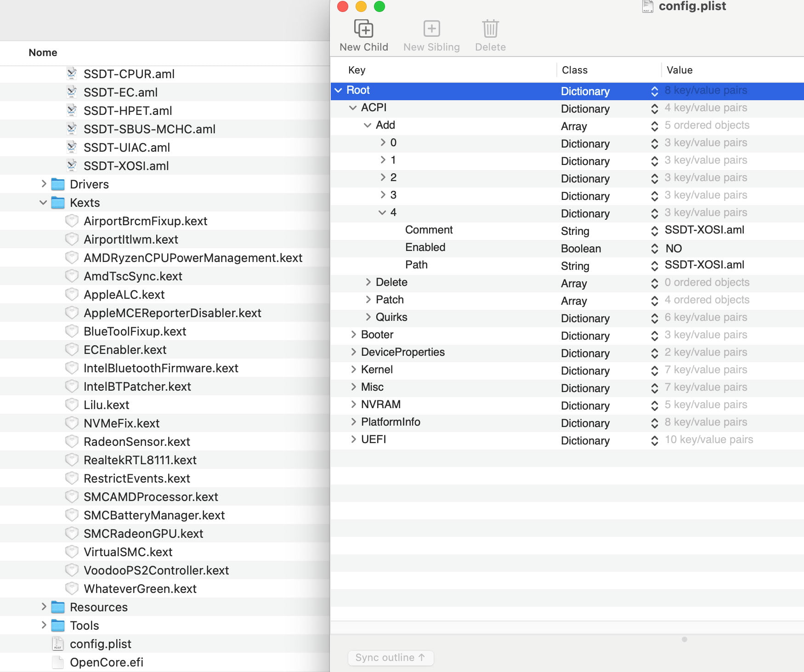Expand the Patch array row
This screenshot has height=672, width=804.
point(368,300)
